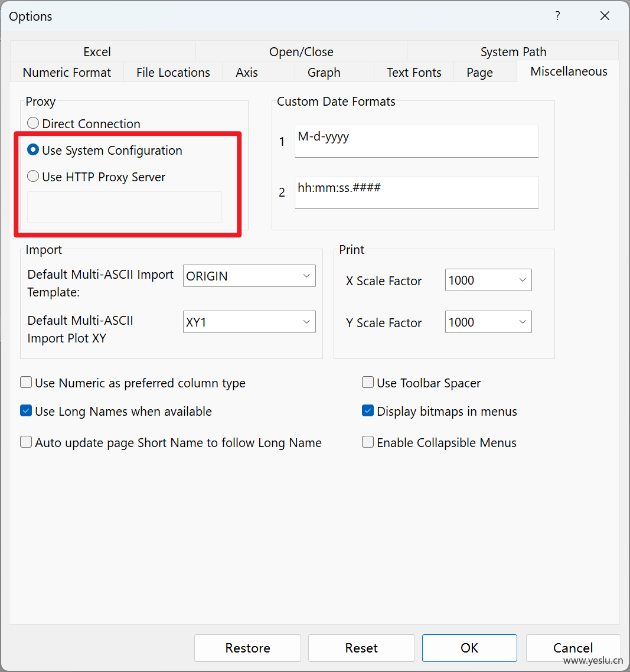Viewport: 630px width, 672px height.
Task: Select the Direct Connection radio button
Action: (x=34, y=123)
